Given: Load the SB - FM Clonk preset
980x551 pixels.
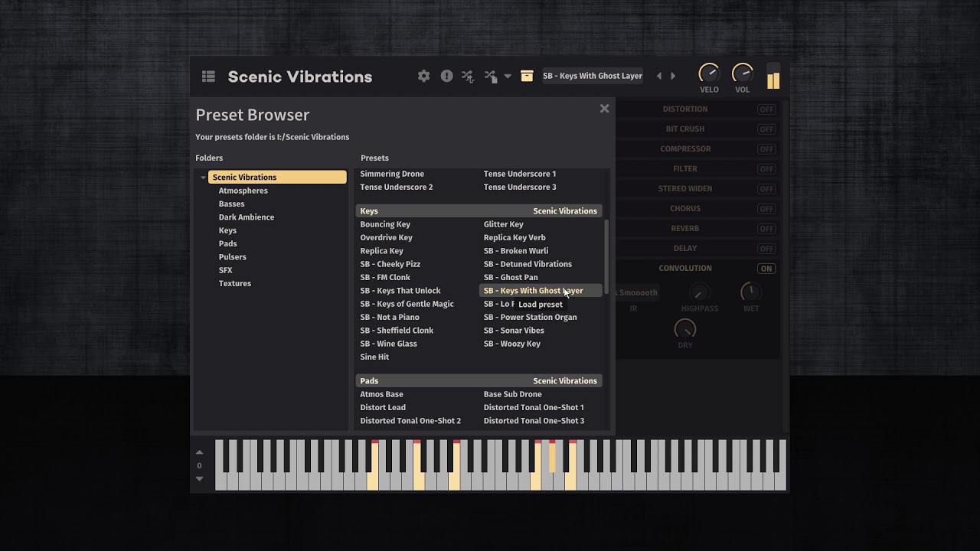Looking at the screenshot, I should pyautogui.click(x=385, y=278).
